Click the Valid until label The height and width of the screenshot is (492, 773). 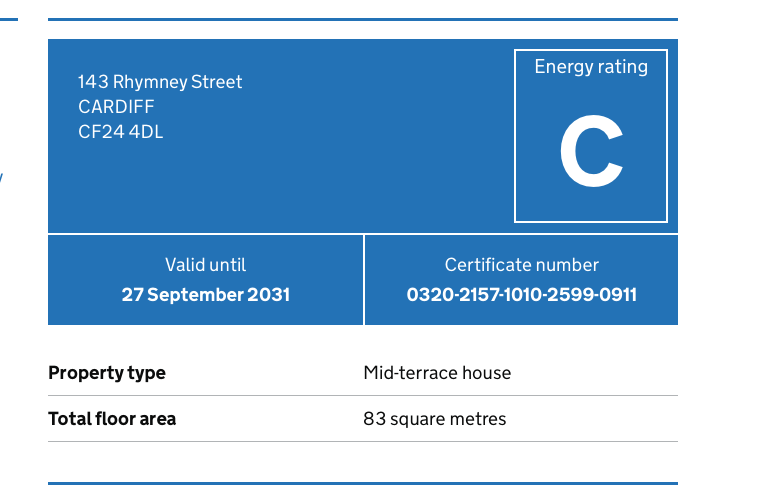coord(205,265)
